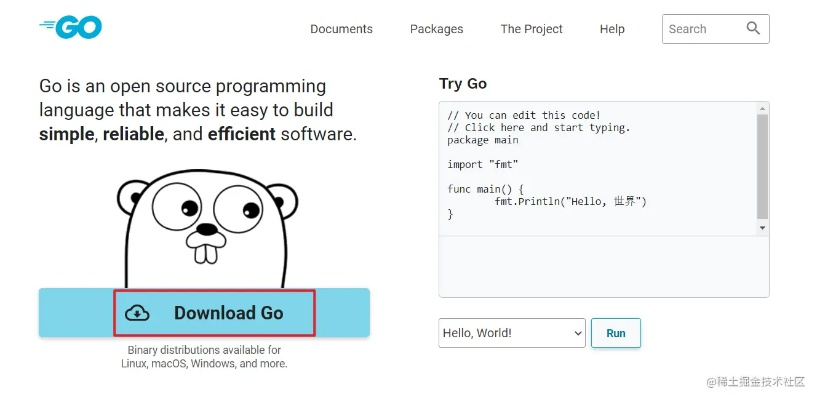Click the code editor scroll up arrow
This screenshot has width=817, height=400.
point(763,108)
